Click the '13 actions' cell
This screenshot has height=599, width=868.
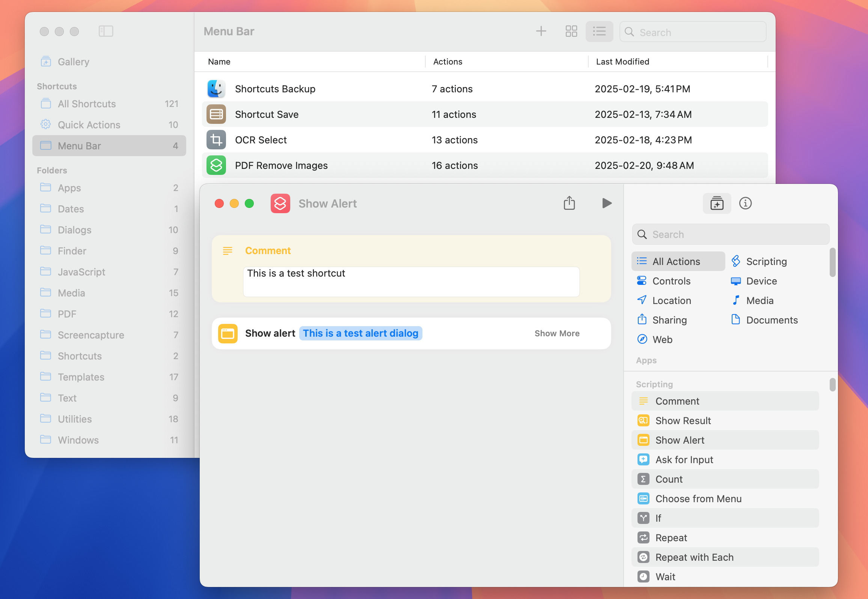[x=455, y=140]
